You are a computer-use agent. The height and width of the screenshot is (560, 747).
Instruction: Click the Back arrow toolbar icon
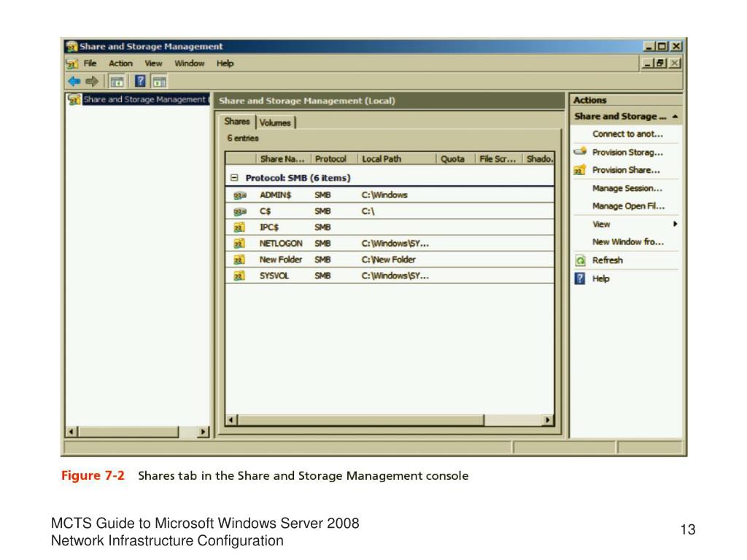(x=74, y=82)
